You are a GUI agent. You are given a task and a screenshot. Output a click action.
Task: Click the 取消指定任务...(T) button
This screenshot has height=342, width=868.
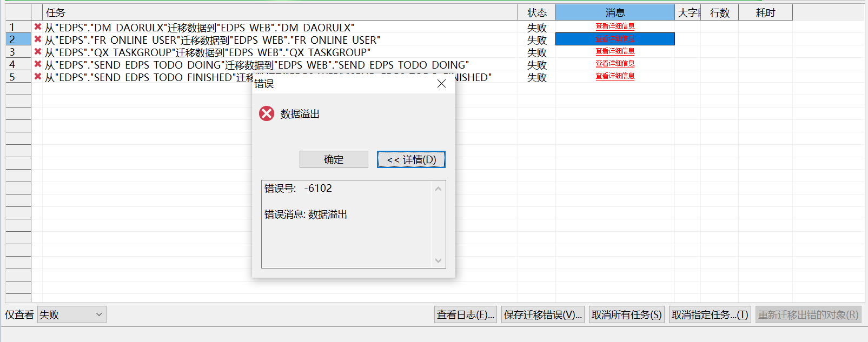710,314
